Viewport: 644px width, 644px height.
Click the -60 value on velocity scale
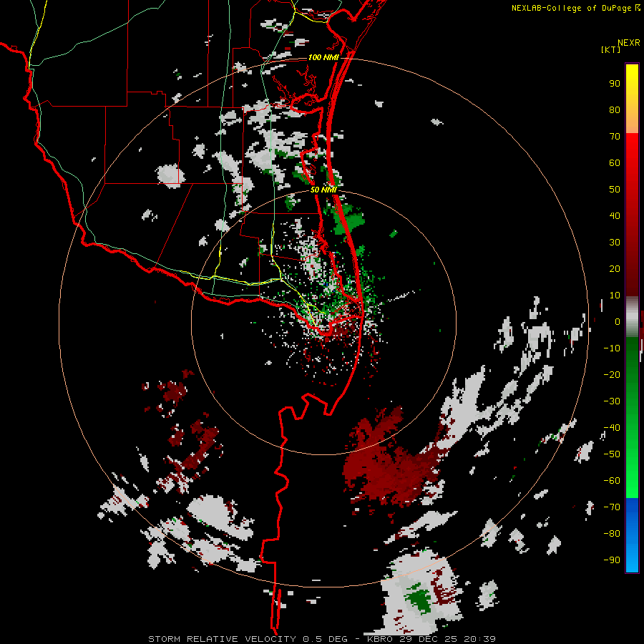tap(612, 481)
